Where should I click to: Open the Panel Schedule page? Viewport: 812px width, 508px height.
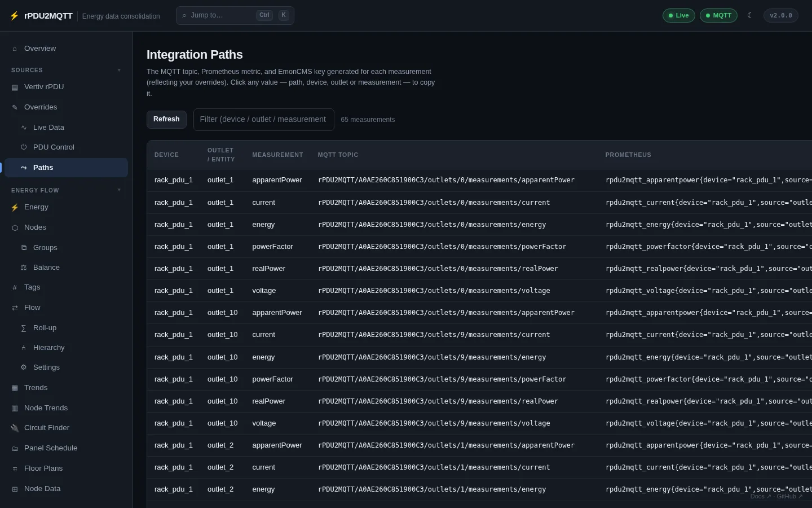66,448
